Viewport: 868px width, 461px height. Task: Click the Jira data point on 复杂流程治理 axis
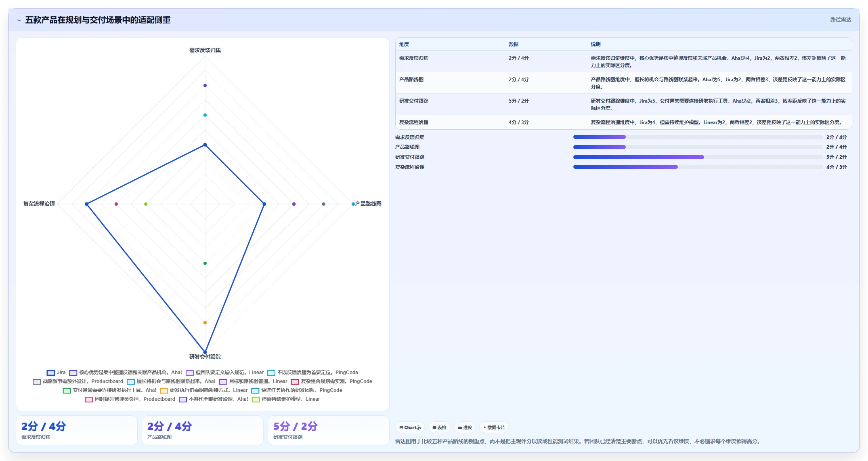[86, 204]
